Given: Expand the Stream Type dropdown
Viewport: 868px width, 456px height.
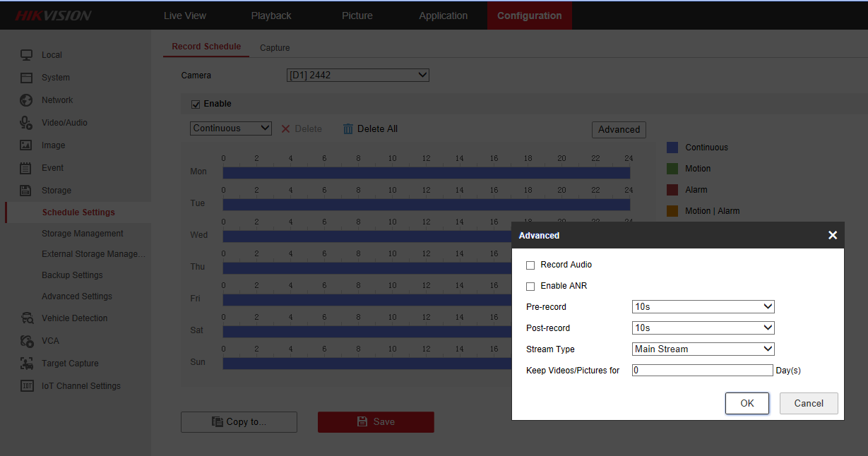Looking at the screenshot, I should point(703,349).
